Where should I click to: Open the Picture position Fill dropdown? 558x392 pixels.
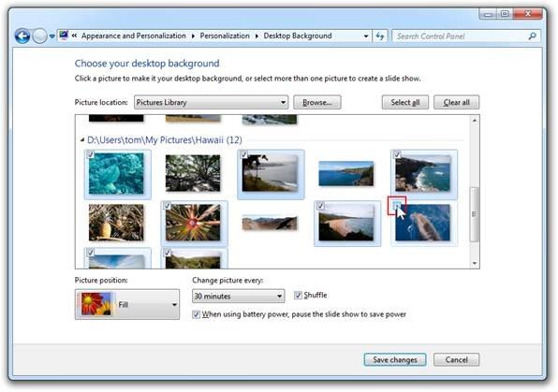click(127, 304)
